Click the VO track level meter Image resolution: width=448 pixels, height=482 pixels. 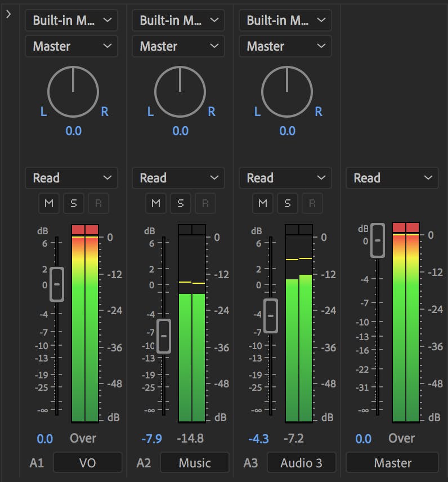point(85,329)
